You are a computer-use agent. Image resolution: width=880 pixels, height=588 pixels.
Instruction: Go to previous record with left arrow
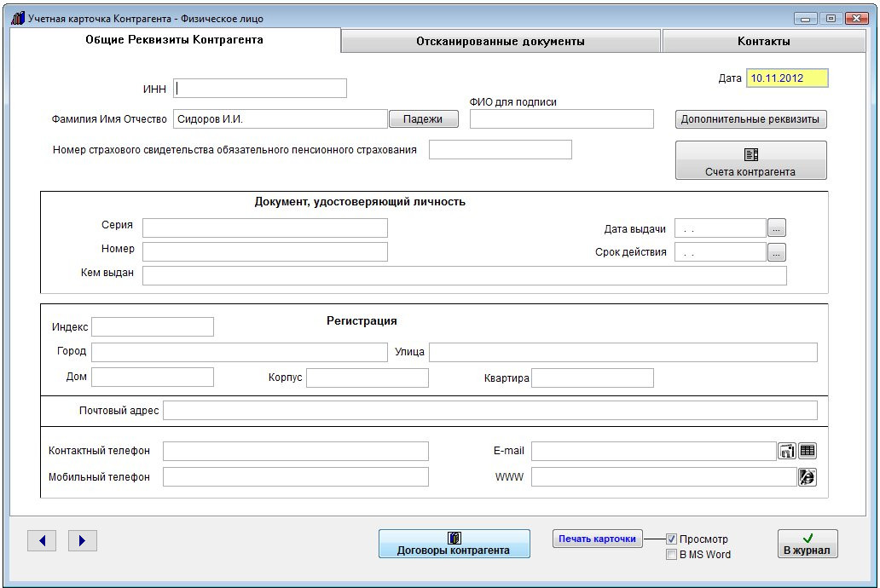pyautogui.click(x=42, y=540)
